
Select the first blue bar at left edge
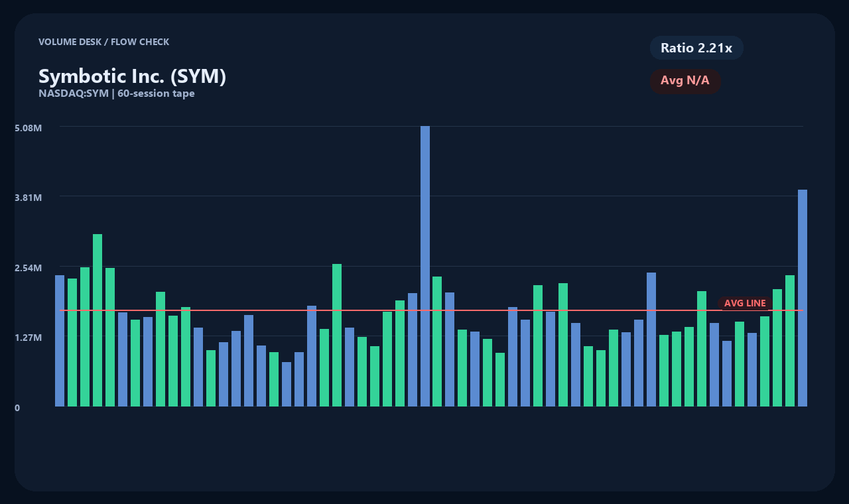click(x=60, y=341)
